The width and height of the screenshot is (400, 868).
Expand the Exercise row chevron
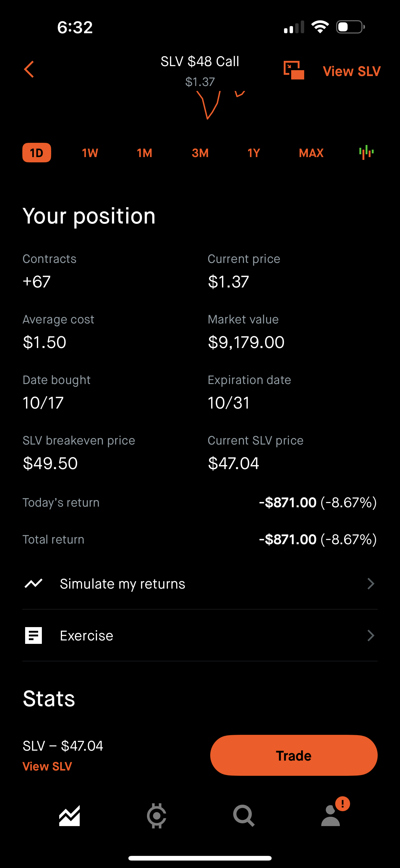coord(370,635)
